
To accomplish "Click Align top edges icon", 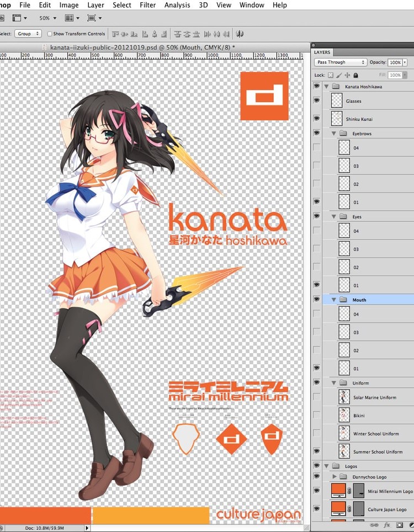I will 115,34.
